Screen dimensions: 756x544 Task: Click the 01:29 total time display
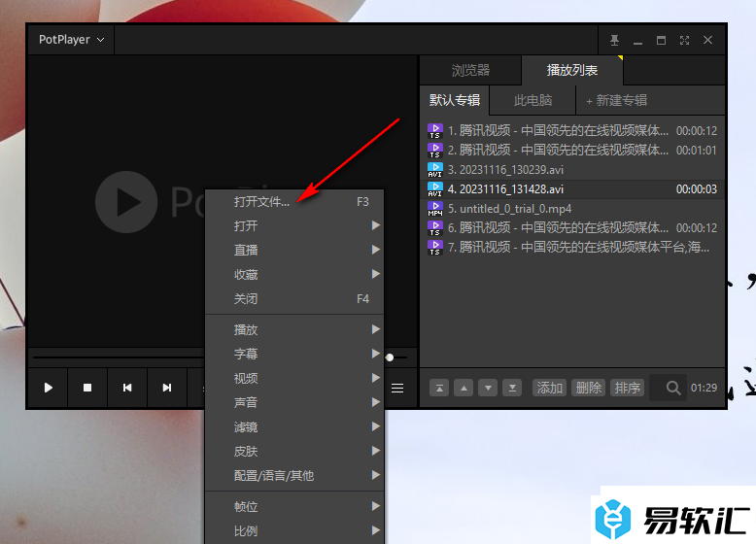704,388
